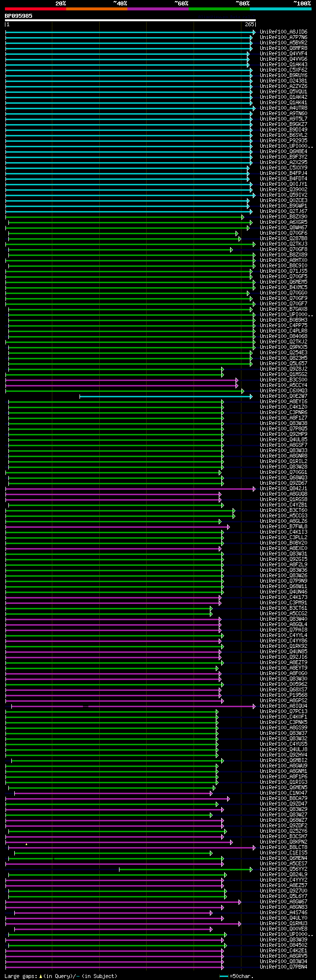Click label UniRef100_Q842J1
Screen dimensions: 316x980
point(283,489)
